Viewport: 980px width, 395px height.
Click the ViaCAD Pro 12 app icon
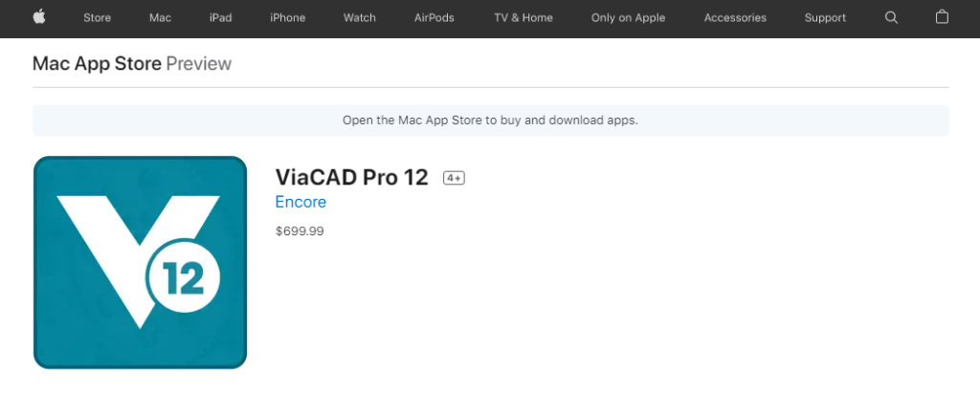click(140, 262)
